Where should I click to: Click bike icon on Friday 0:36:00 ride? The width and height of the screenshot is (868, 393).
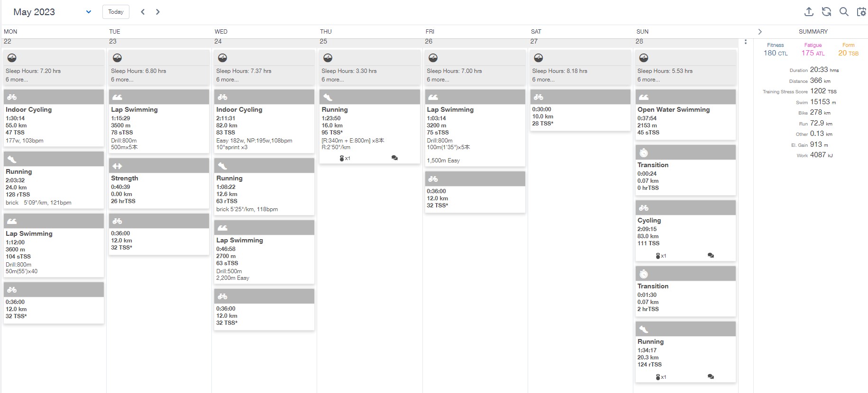(x=433, y=179)
